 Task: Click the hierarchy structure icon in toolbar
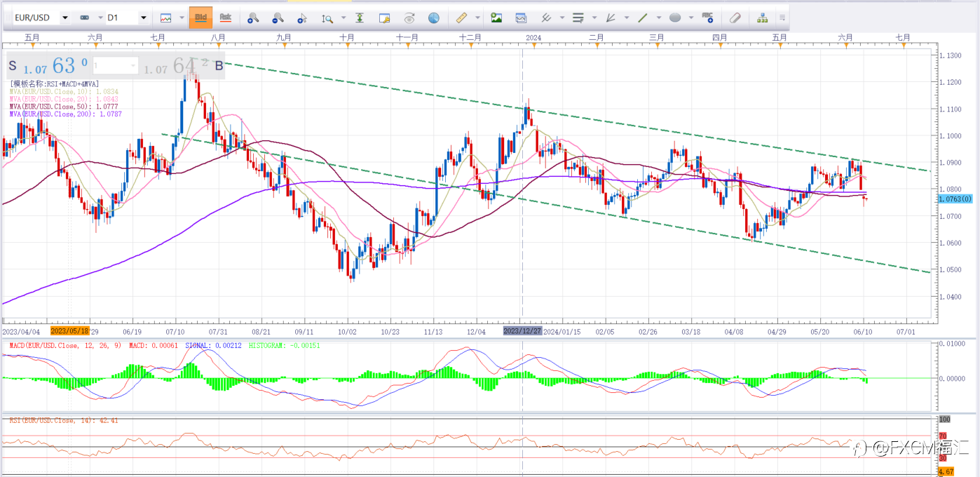(x=762, y=18)
